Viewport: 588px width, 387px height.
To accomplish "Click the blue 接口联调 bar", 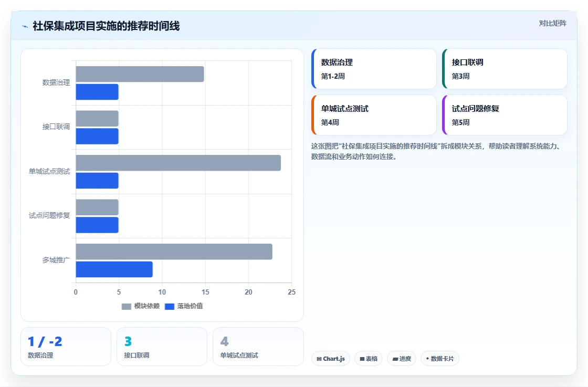I will (x=97, y=136).
